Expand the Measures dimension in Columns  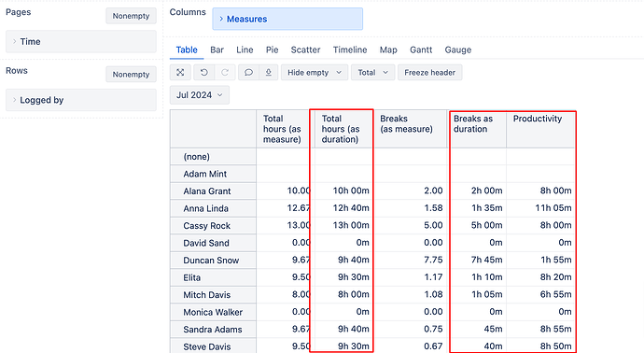pyautogui.click(x=287, y=19)
